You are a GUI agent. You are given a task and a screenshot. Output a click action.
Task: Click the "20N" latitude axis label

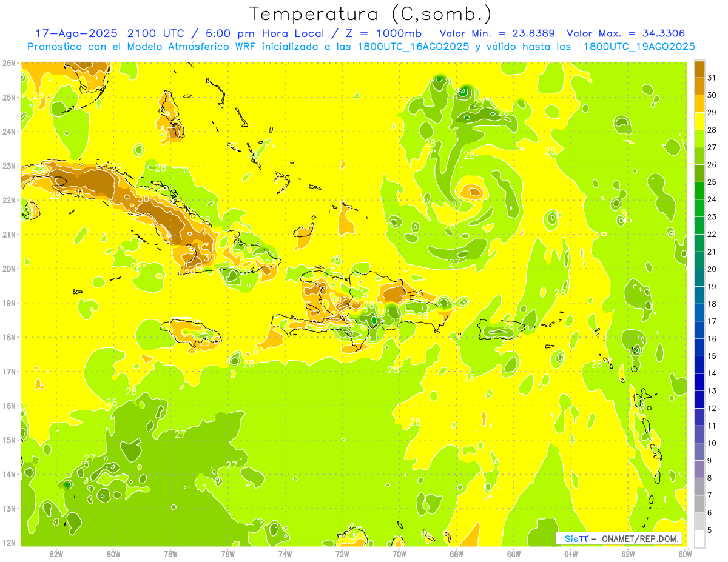pos(8,269)
